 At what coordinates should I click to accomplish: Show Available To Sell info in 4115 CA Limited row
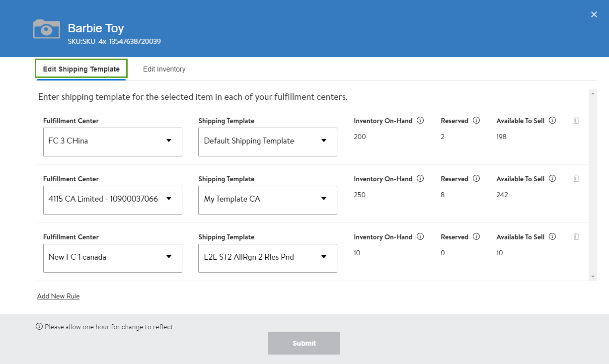[x=552, y=178]
